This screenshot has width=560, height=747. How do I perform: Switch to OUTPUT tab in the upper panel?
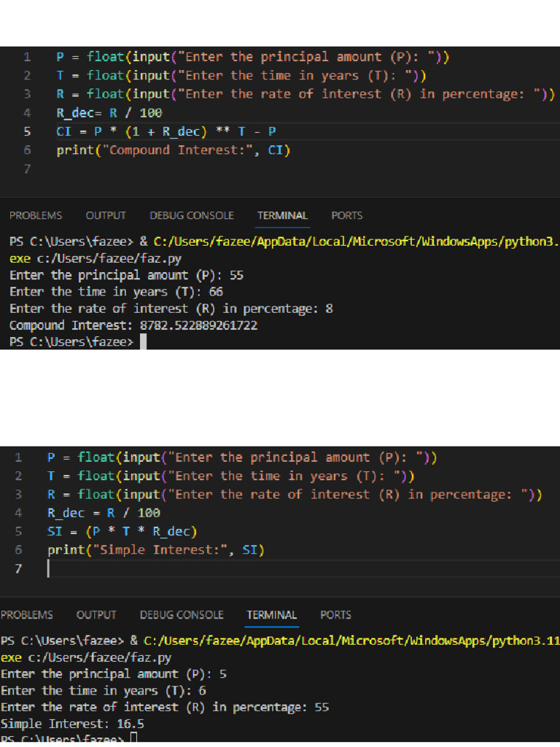click(x=106, y=216)
